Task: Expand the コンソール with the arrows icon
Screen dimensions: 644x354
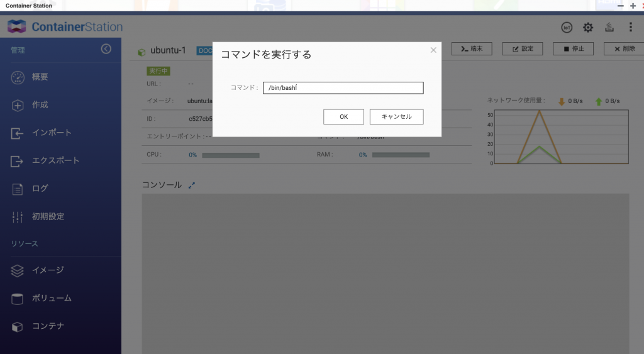Action: (191, 185)
